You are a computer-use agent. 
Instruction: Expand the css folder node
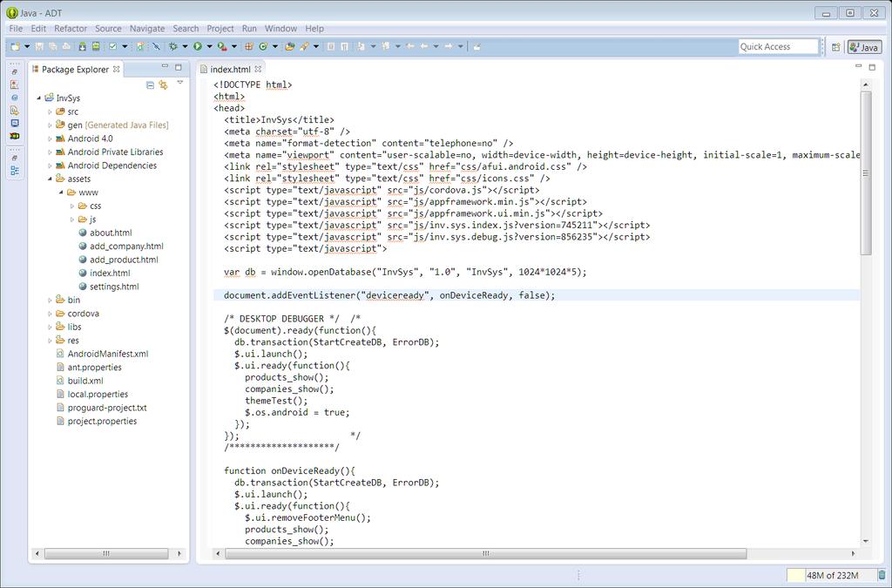pyautogui.click(x=72, y=206)
